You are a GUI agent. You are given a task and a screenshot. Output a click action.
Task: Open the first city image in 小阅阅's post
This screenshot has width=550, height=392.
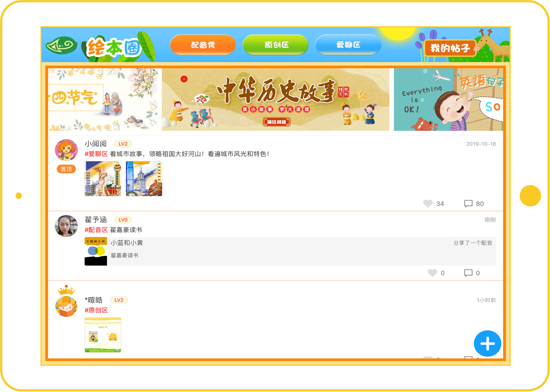pyautogui.click(x=103, y=179)
